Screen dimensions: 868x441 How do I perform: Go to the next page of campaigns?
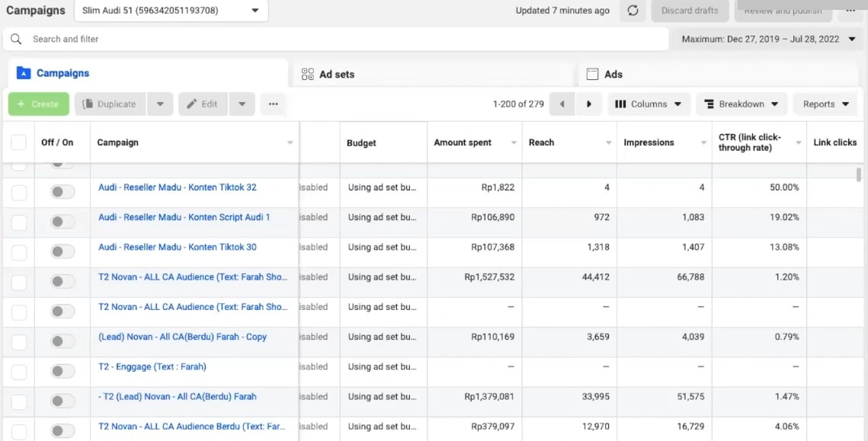[589, 104]
